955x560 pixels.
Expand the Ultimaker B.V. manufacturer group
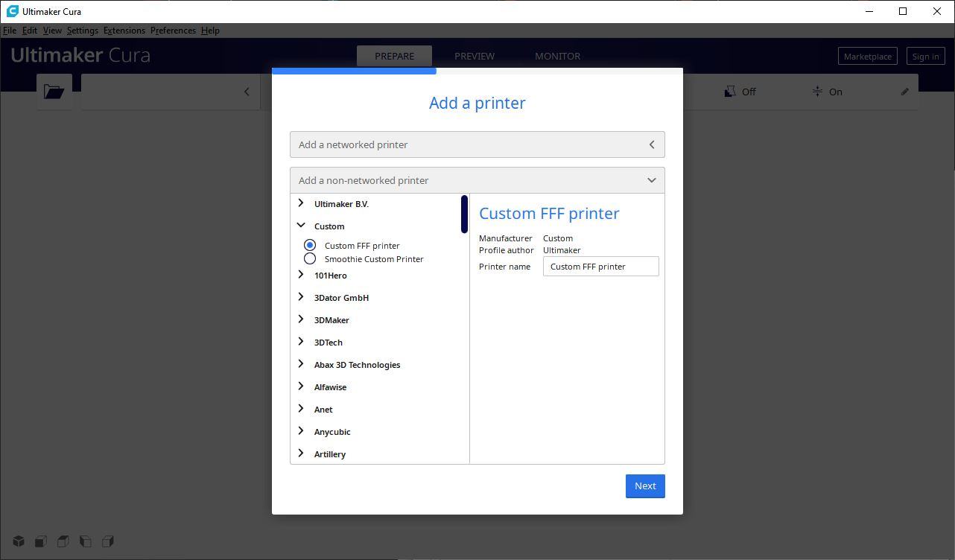[x=301, y=203]
